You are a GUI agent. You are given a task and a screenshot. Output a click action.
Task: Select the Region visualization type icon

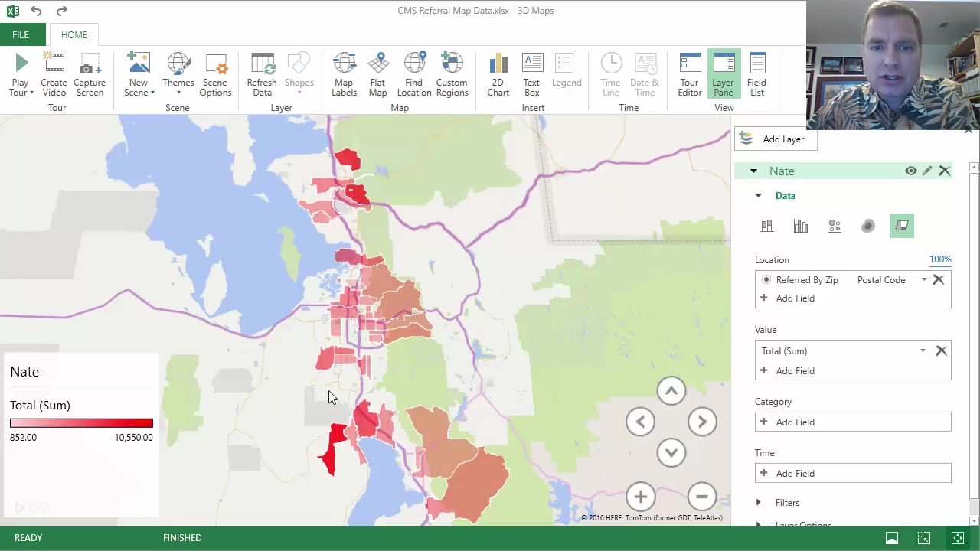(901, 226)
